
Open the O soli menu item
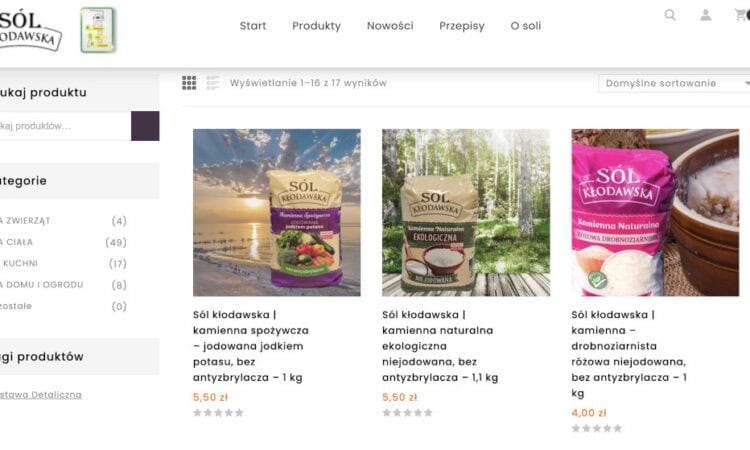[526, 26]
